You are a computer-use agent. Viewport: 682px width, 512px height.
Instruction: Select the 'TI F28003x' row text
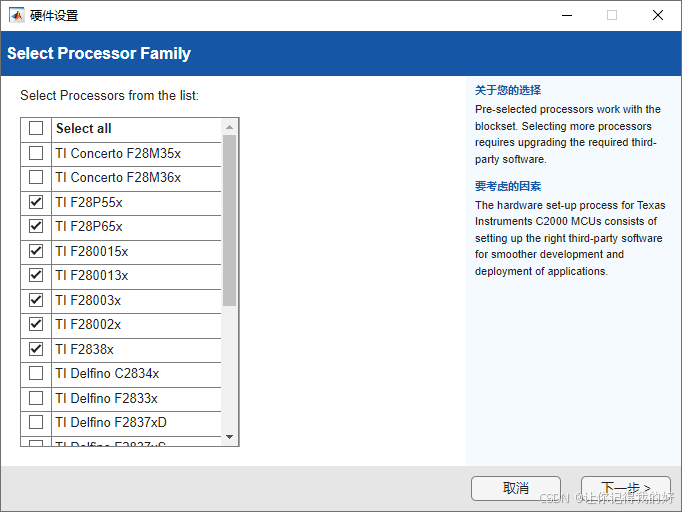[88, 300]
